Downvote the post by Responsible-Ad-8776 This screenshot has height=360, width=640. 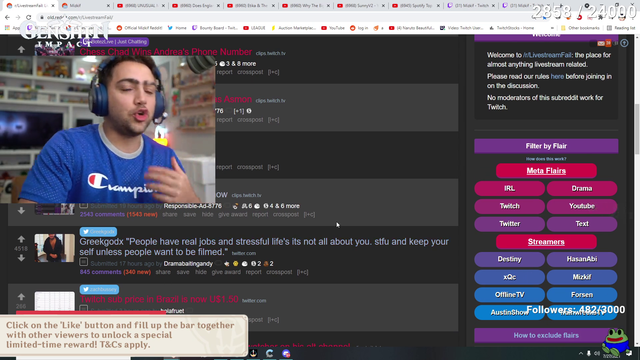[21, 211]
